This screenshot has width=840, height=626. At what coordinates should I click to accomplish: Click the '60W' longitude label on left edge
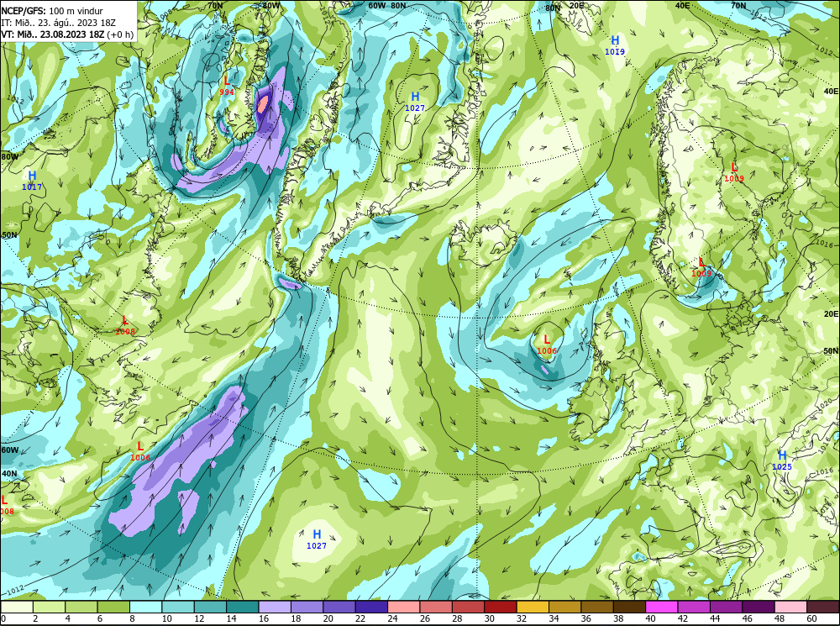[9, 450]
